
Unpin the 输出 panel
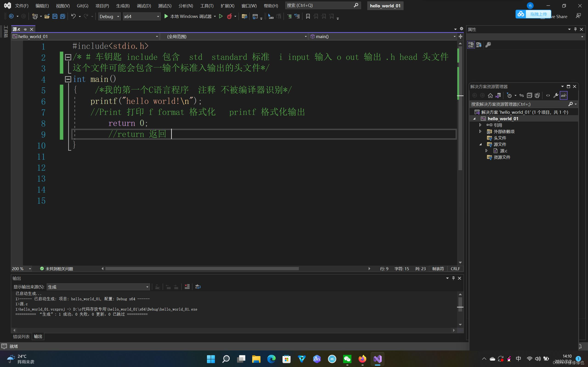(x=453, y=278)
